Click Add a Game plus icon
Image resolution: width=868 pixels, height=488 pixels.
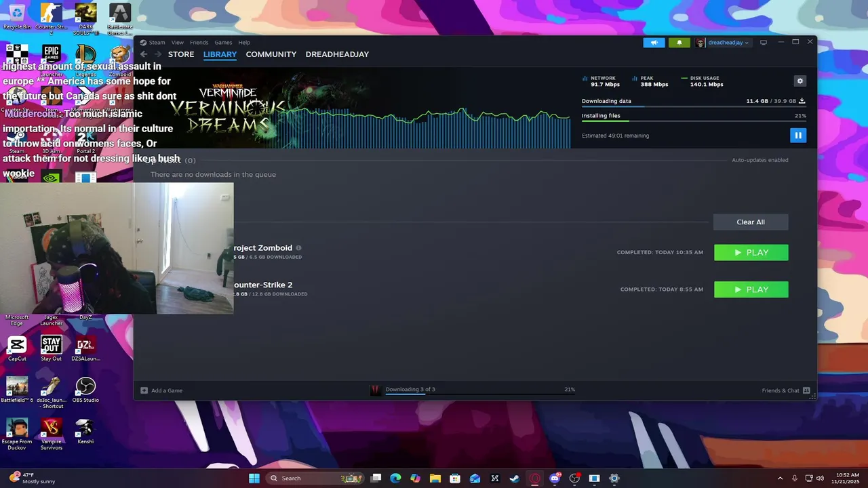144,390
